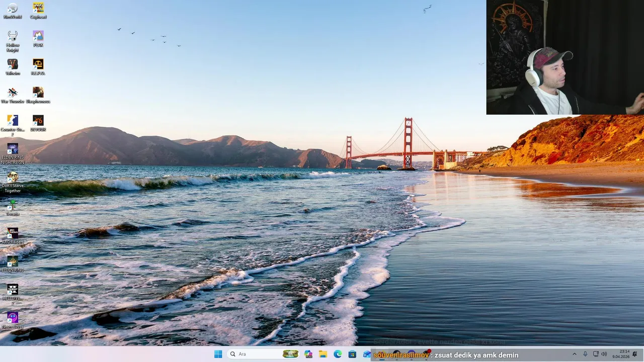644x362 pixels.
Task: Select the ELDEN RING shortcut above HELLDIVERS
Action: (x=13, y=264)
